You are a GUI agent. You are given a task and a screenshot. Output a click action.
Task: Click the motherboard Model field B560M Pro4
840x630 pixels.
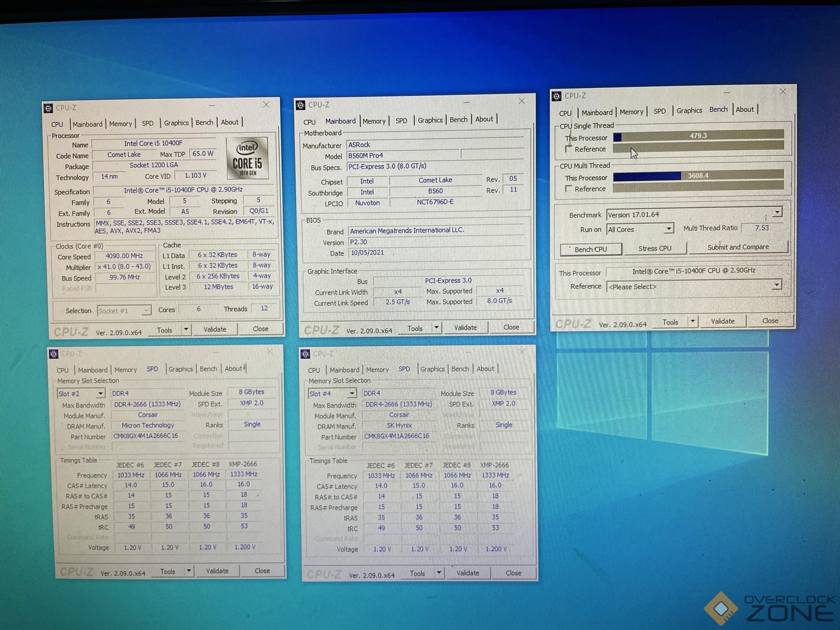[403, 156]
